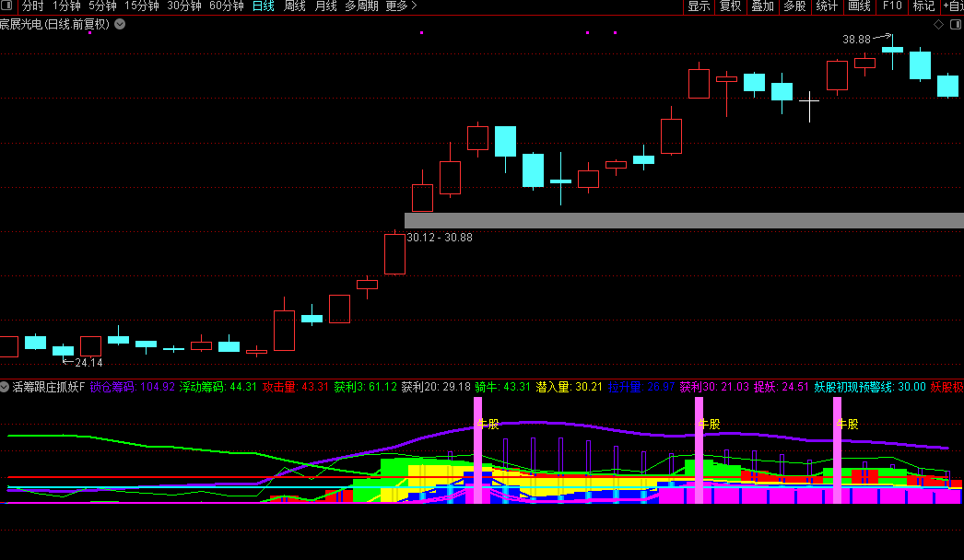Click the gap label 30.12 - 30.88
The image size is (964, 560).
pyautogui.click(x=440, y=238)
